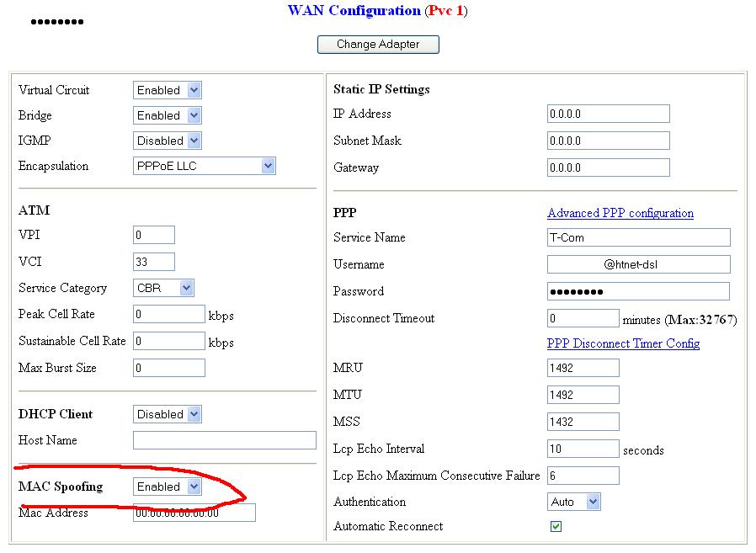The width and height of the screenshot is (756, 553).
Task: Open the Bridge dropdown
Action: pyautogui.click(x=168, y=115)
